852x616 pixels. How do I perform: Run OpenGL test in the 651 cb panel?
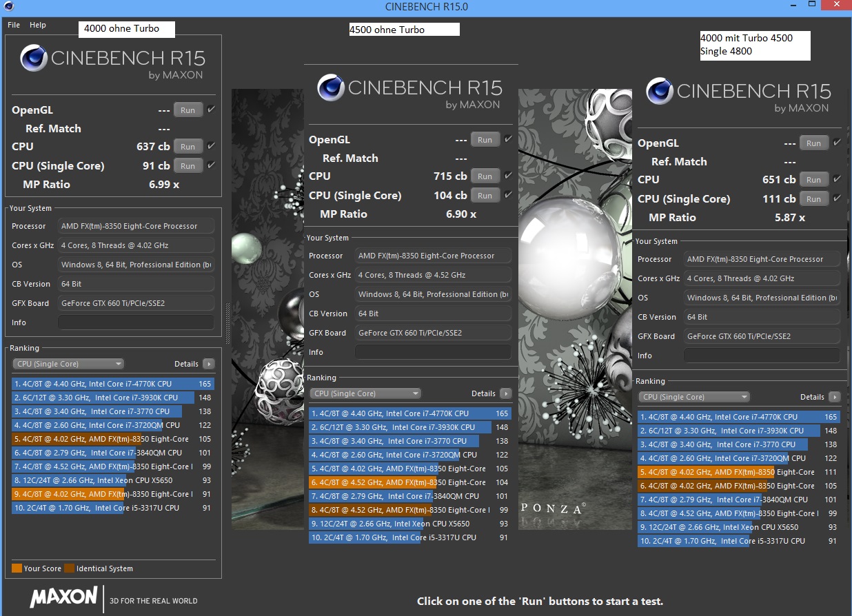pos(814,143)
